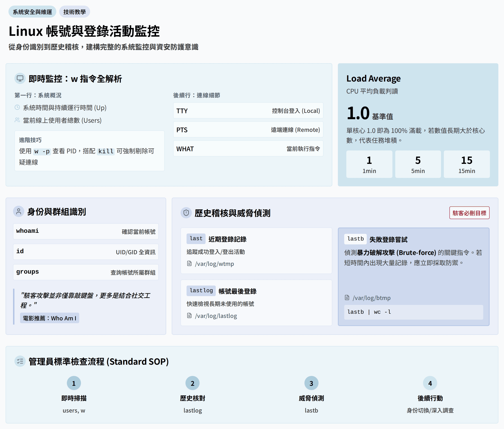
Task: Click the lastb | wc -l code block
Action: click(413, 312)
